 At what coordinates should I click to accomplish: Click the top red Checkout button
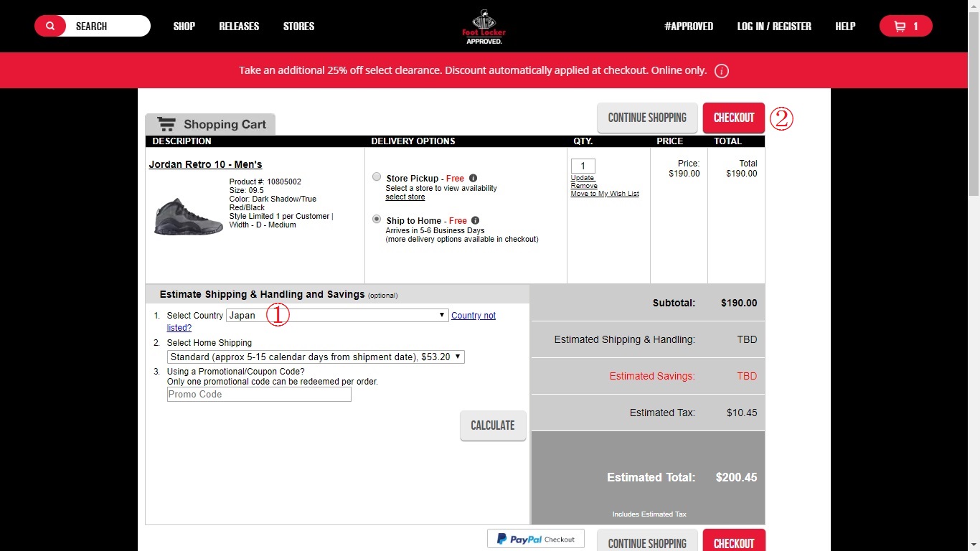coord(733,118)
